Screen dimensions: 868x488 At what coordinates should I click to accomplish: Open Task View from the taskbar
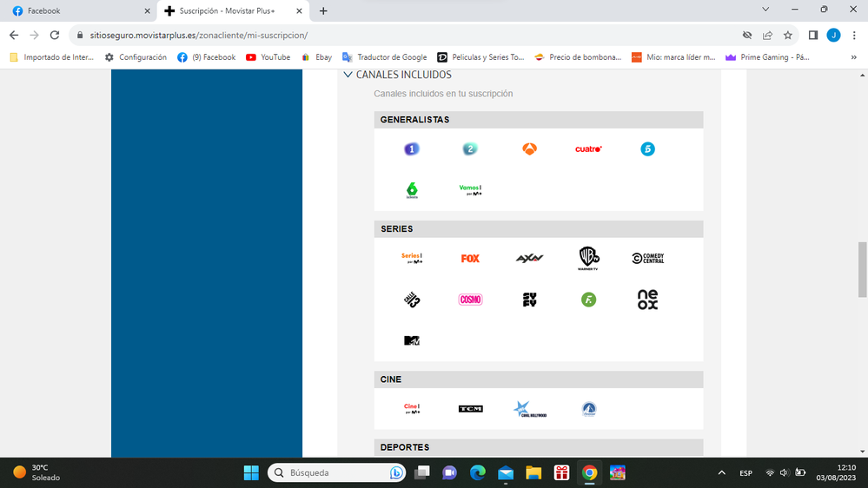tap(421, 472)
